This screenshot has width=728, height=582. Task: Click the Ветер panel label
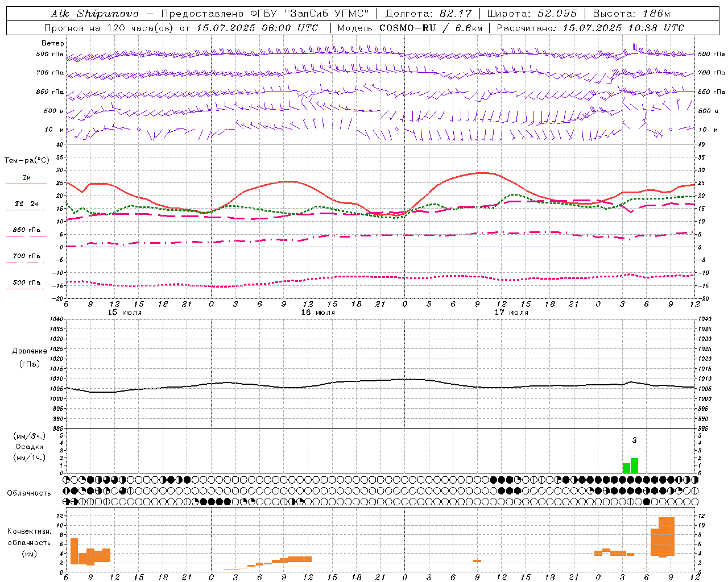(53, 43)
